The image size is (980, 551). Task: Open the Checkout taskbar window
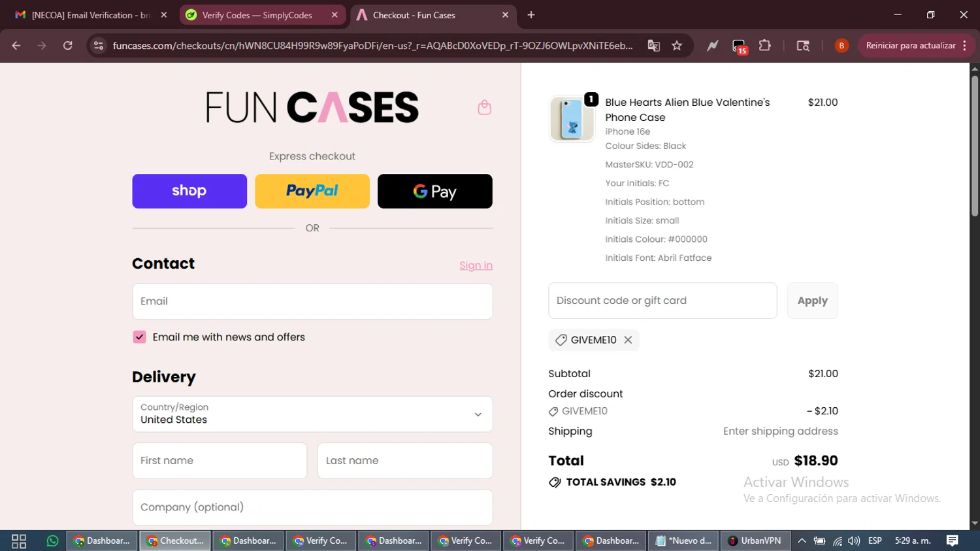click(175, 541)
